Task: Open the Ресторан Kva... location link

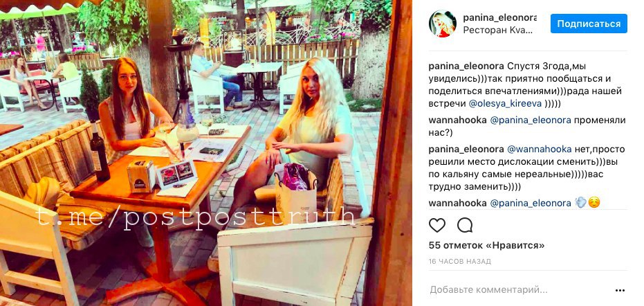Action: coord(498,30)
